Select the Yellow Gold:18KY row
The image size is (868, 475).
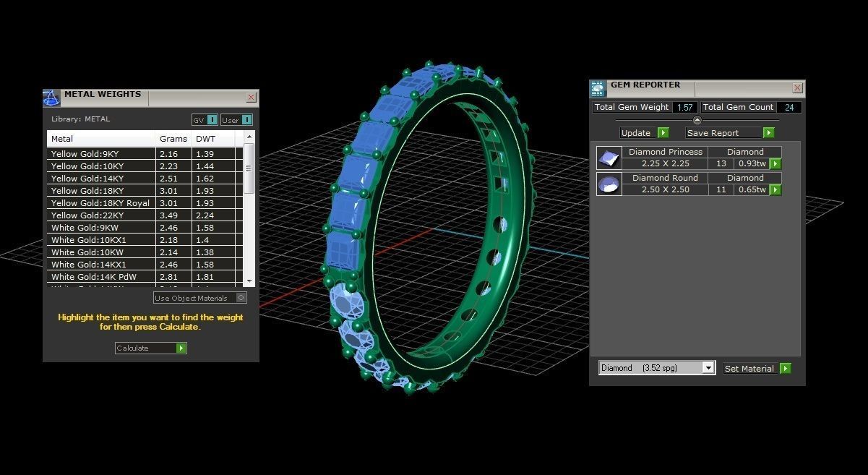pos(145,191)
